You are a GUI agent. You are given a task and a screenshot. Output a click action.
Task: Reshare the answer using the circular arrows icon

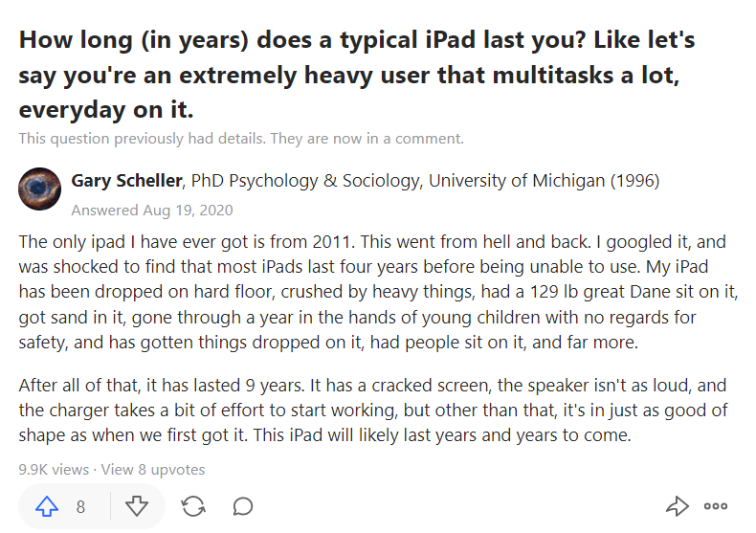pyautogui.click(x=193, y=506)
